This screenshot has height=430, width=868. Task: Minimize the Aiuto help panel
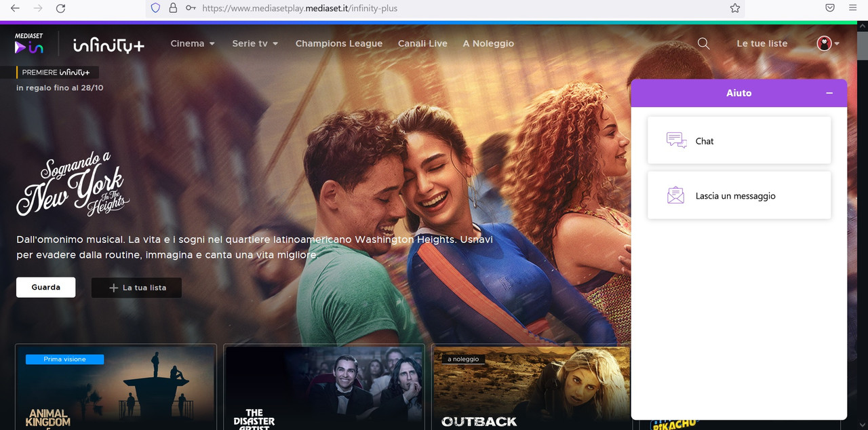tap(829, 93)
